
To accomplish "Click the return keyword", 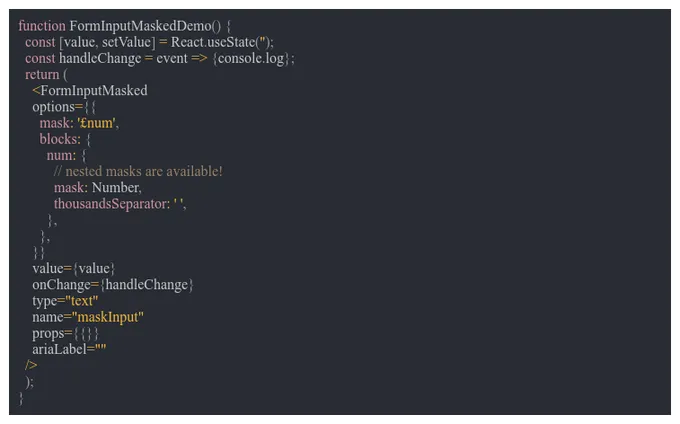I will (42, 75).
